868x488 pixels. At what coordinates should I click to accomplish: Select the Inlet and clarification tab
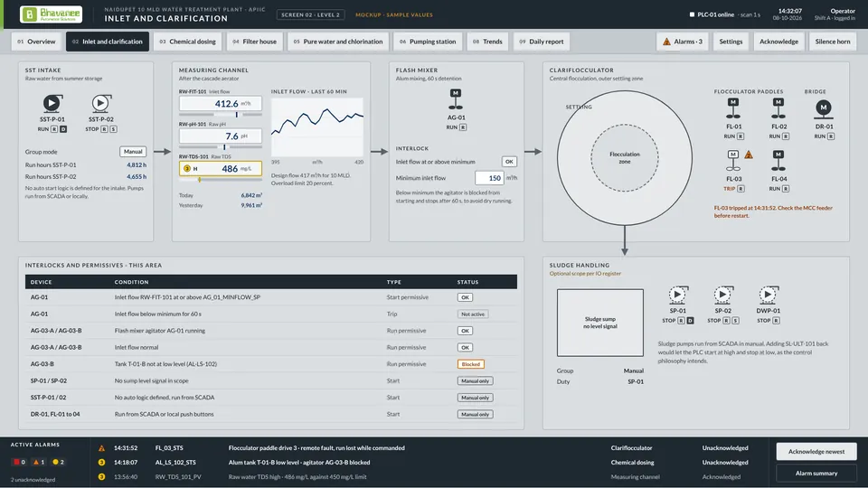(108, 42)
